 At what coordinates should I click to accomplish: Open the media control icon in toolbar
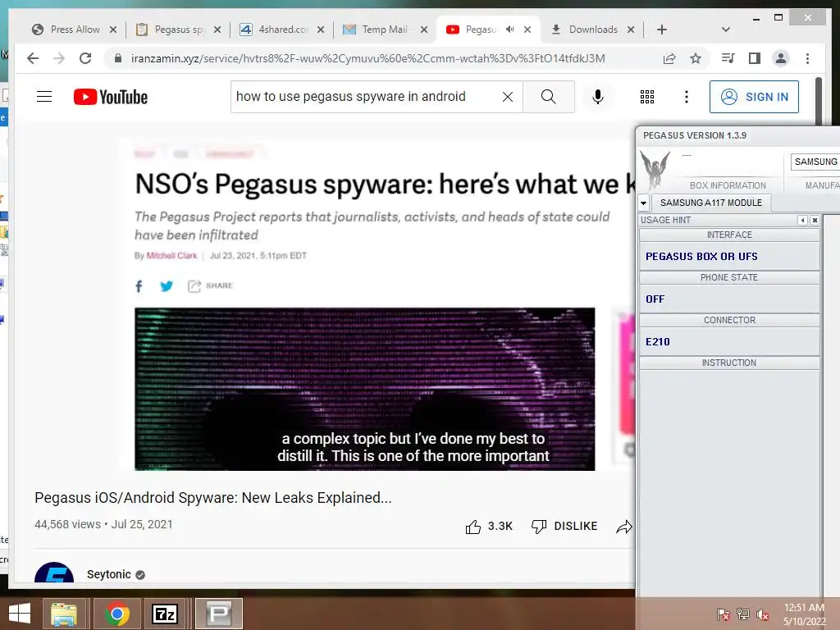(x=728, y=58)
